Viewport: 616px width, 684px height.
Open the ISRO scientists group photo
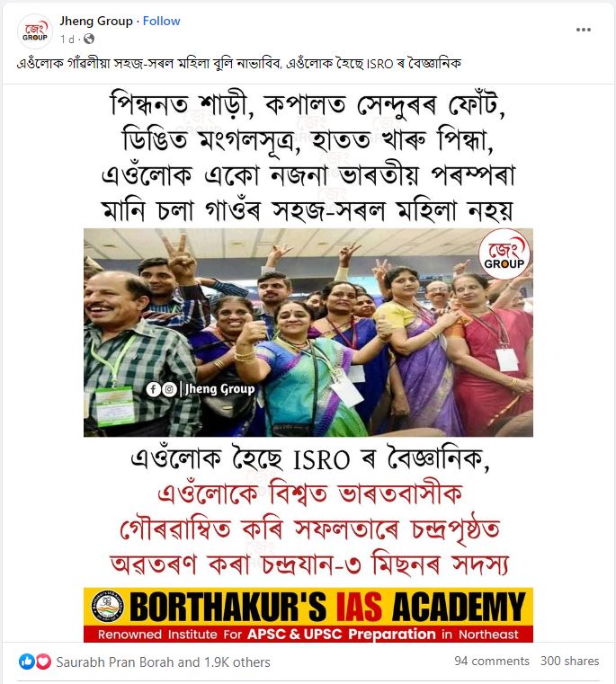point(308,333)
